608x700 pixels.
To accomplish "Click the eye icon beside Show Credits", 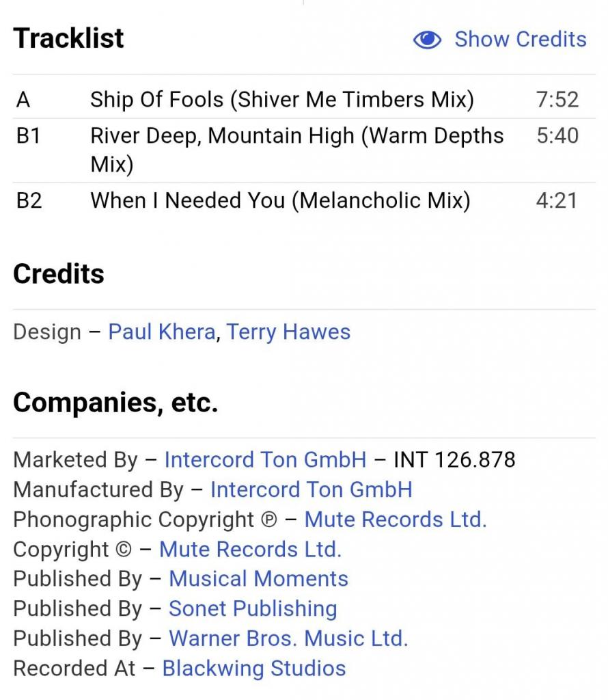I will (427, 40).
